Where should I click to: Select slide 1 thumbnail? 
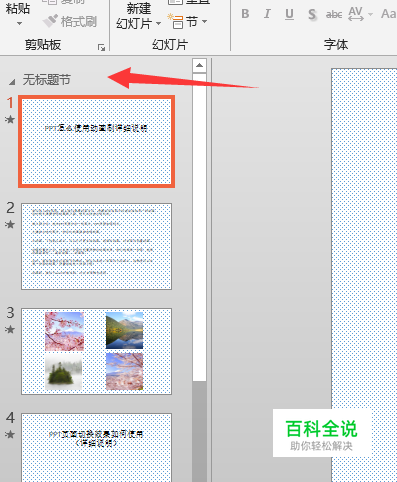point(96,141)
